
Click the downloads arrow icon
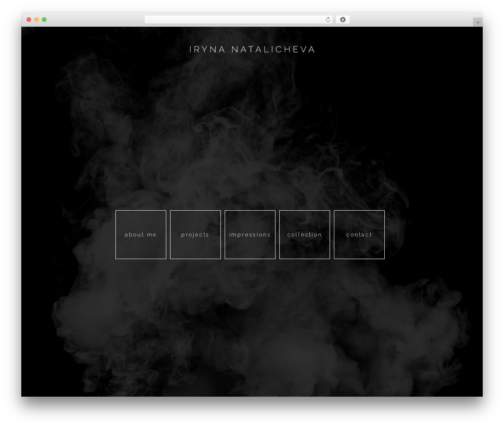(x=343, y=20)
